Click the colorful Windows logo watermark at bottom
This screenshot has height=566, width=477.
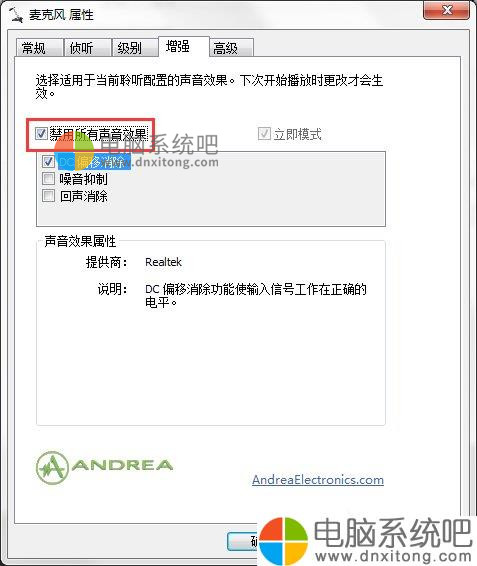pos(283,540)
